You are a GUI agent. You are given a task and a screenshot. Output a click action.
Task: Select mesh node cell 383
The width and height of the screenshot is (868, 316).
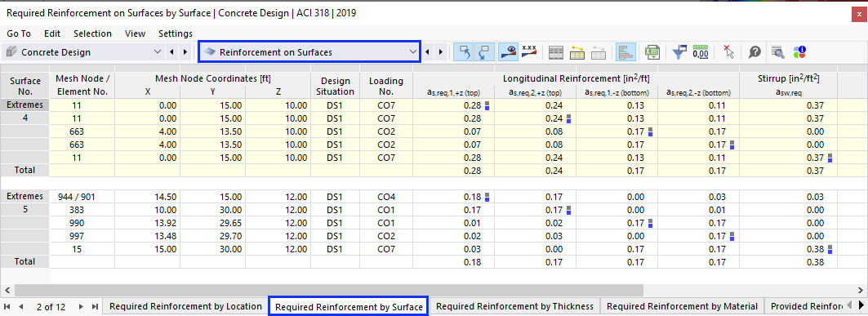82,210
